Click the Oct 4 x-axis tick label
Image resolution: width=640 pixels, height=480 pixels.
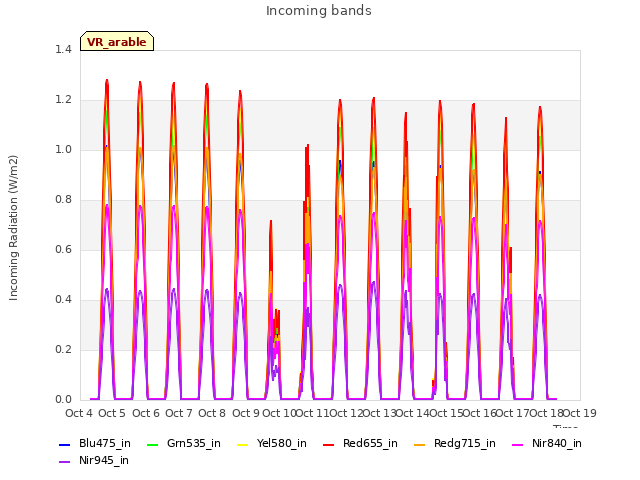pyautogui.click(x=79, y=413)
